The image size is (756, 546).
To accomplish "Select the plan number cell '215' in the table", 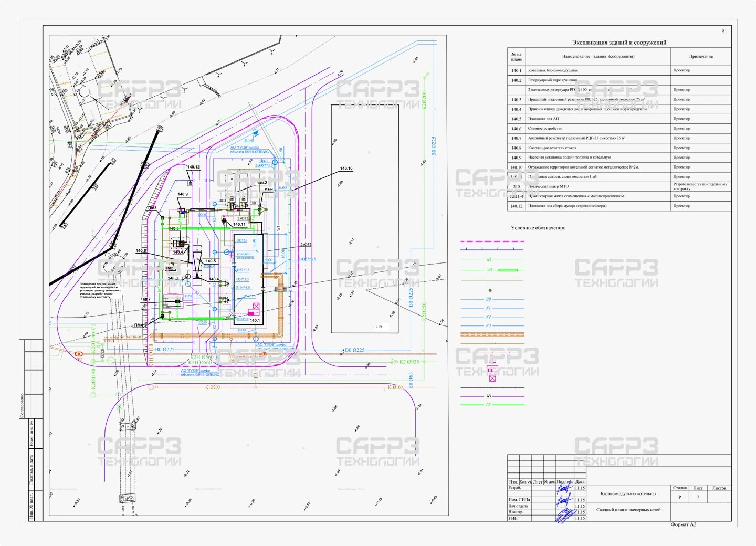I will (x=517, y=186).
